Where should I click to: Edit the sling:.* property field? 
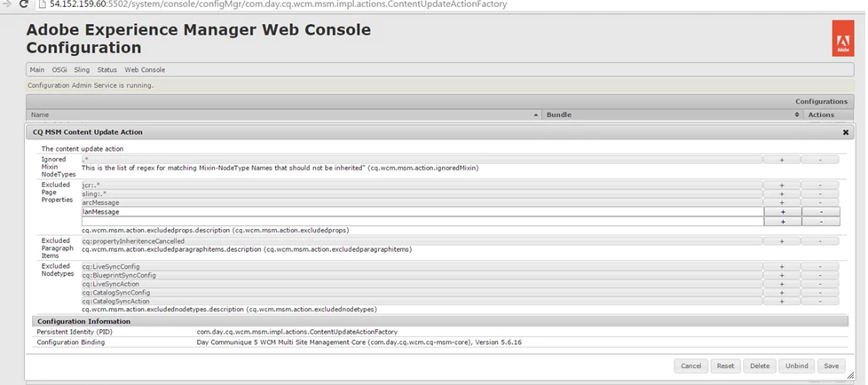pyautogui.click(x=422, y=194)
